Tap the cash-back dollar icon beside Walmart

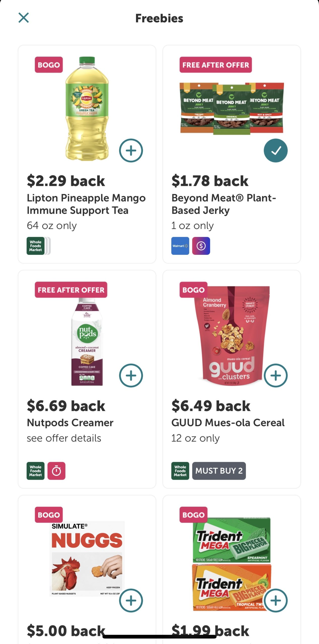[x=201, y=246]
